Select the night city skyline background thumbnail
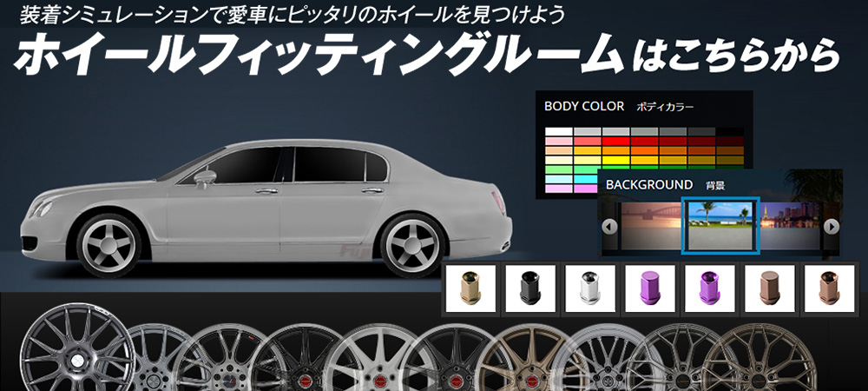Viewport: 868px width, 391px height. pos(792,226)
